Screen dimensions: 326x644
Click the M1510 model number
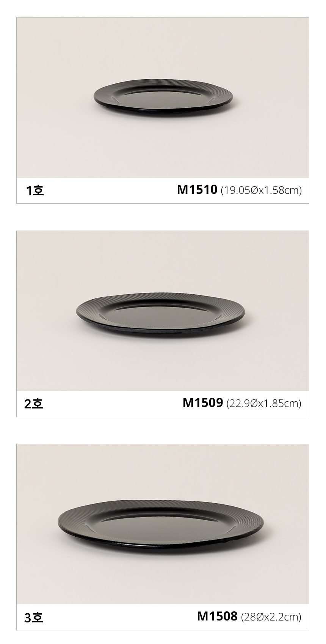point(197,190)
